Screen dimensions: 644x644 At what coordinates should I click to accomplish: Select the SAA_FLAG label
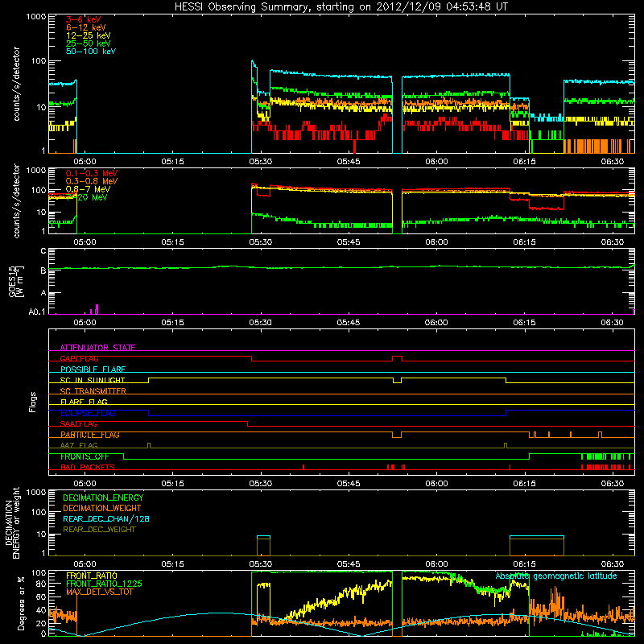tap(79, 424)
